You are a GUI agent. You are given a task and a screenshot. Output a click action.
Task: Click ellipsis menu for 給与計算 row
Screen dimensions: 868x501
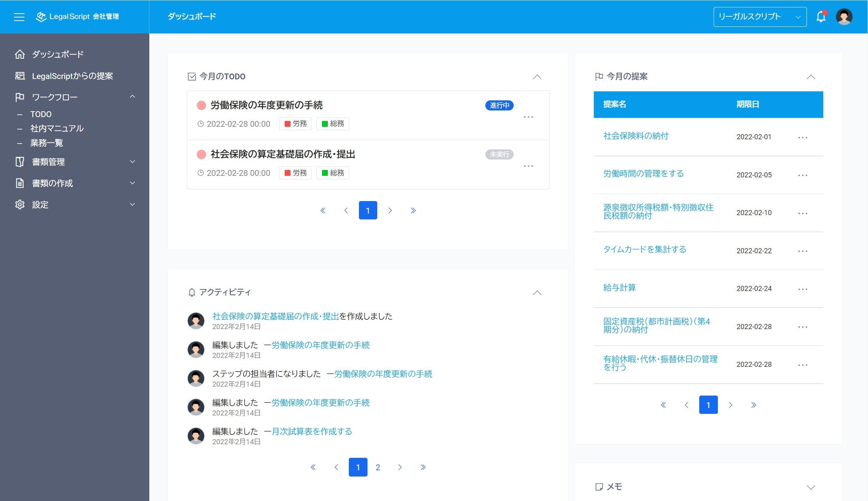point(803,289)
